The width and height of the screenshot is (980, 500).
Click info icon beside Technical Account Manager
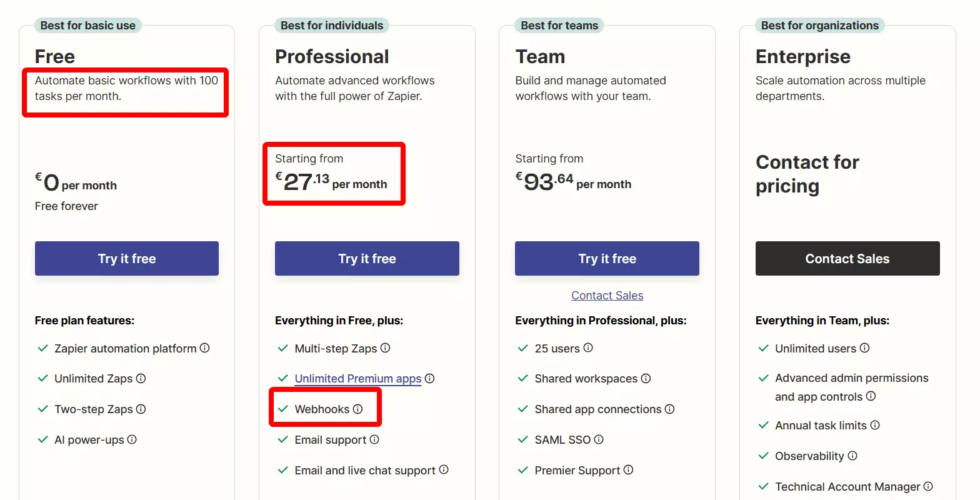pos(928,486)
